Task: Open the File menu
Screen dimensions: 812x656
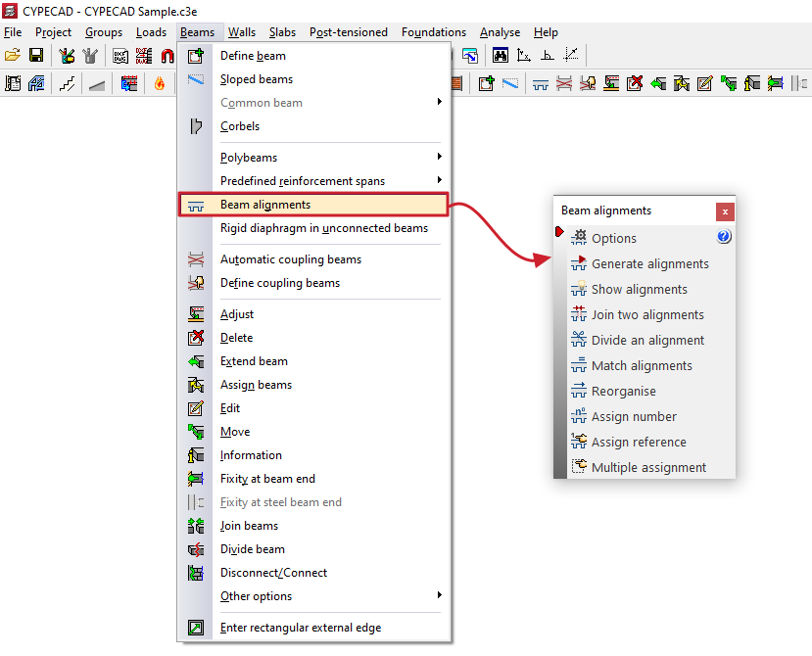Action: pos(13,32)
